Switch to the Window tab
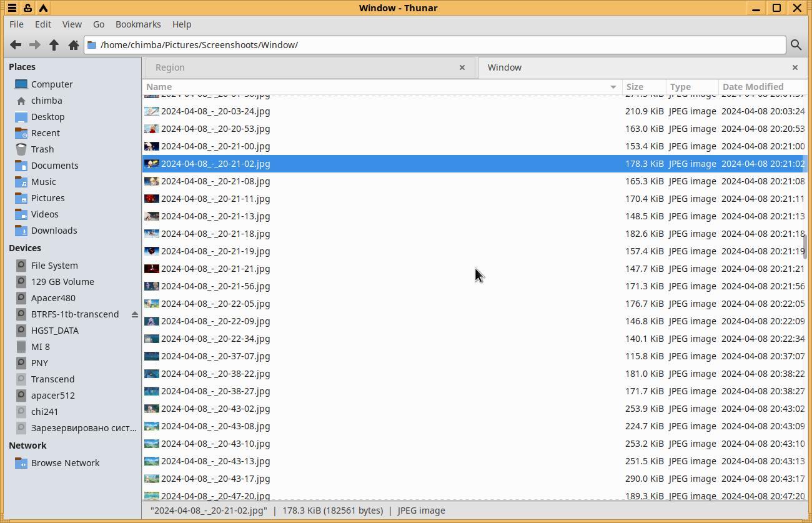This screenshot has width=812, height=523. [642, 67]
